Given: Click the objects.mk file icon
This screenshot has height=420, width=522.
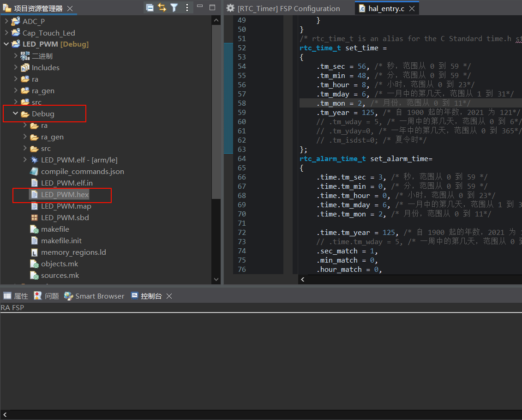Looking at the screenshot, I should 34,264.
